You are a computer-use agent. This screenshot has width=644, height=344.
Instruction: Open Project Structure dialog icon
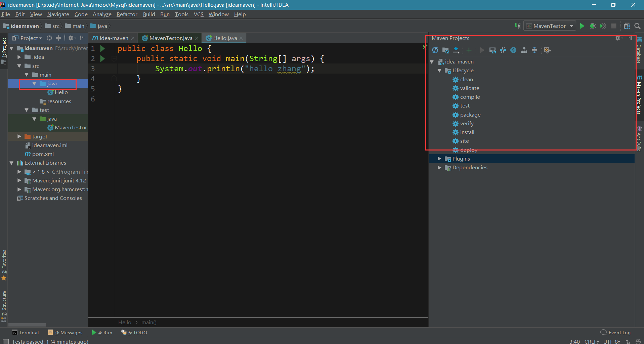coord(627,26)
